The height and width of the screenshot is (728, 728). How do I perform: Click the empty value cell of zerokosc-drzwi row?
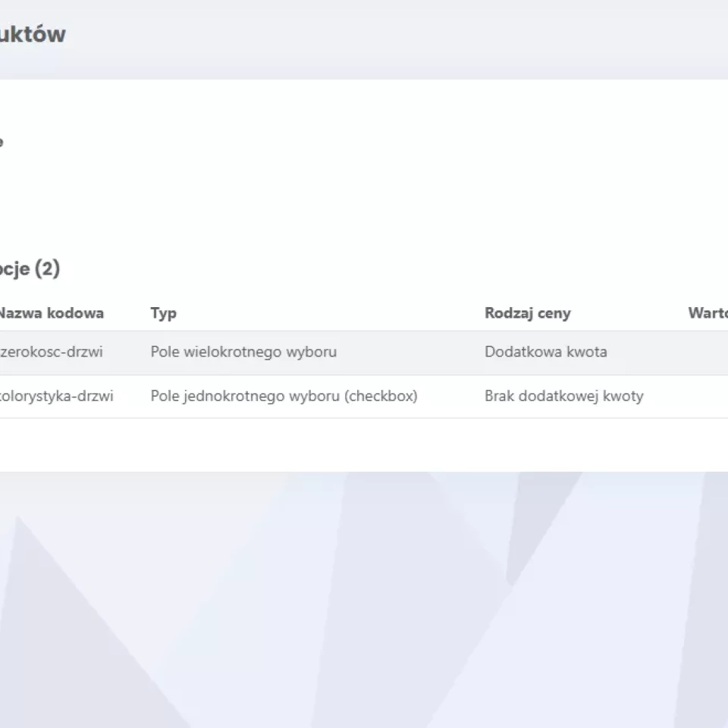707,352
